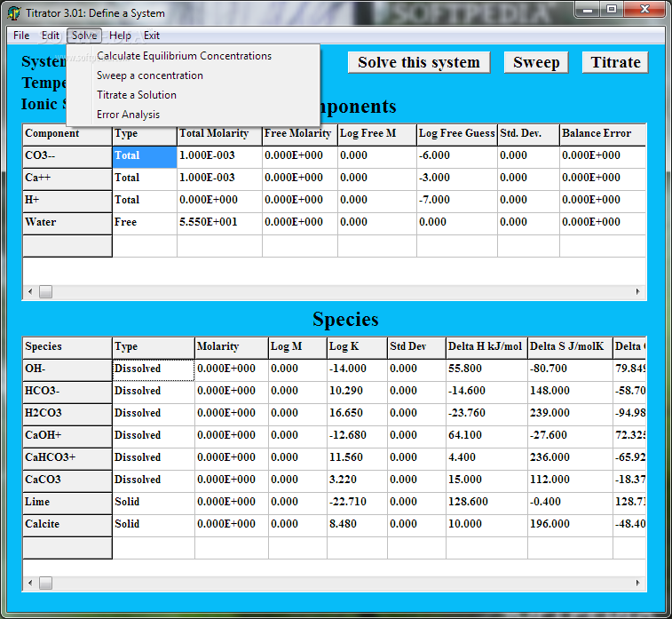Close the open Solve menu
Viewport: 672px width, 619px height.
pyautogui.click(x=84, y=36)
